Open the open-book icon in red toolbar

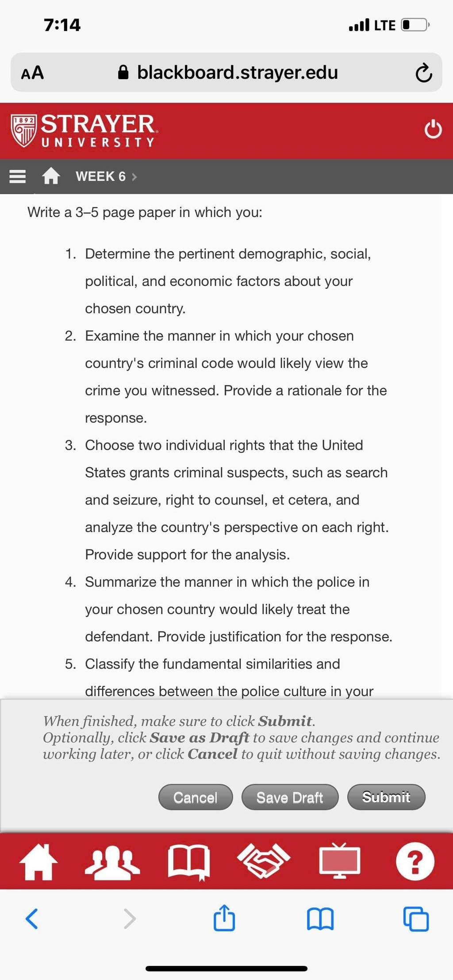pos(189,862)
